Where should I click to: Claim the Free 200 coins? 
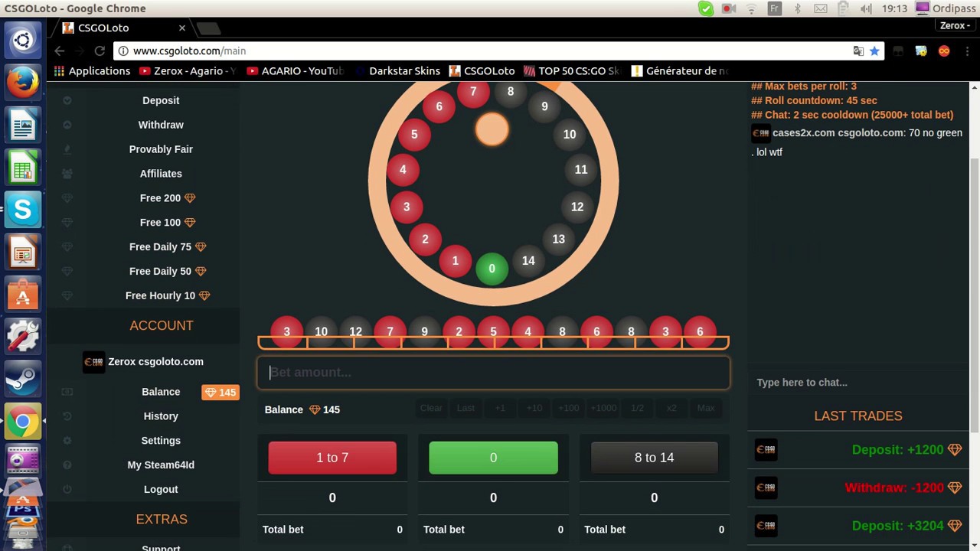pos(168,198)
